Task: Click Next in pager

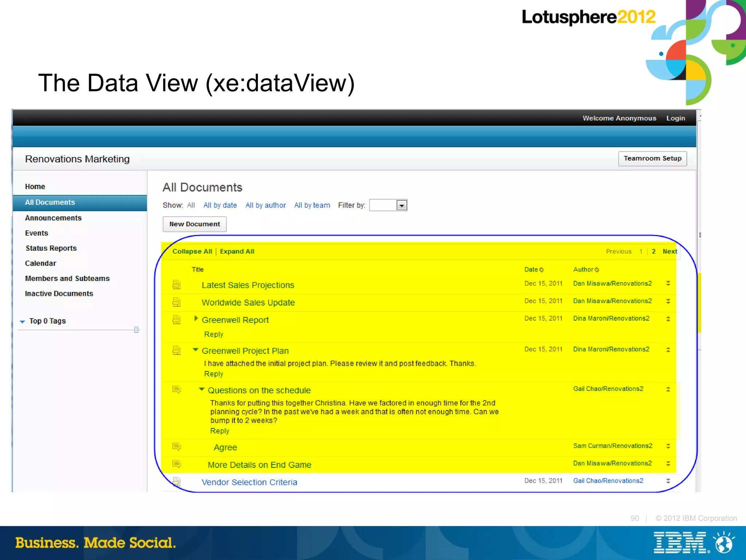Action: click(x=670, y=251)
